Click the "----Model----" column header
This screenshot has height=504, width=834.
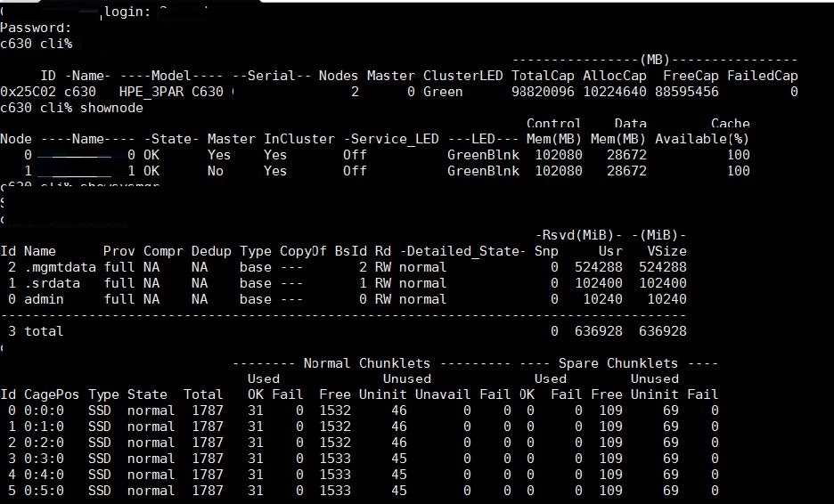point(171,76)
